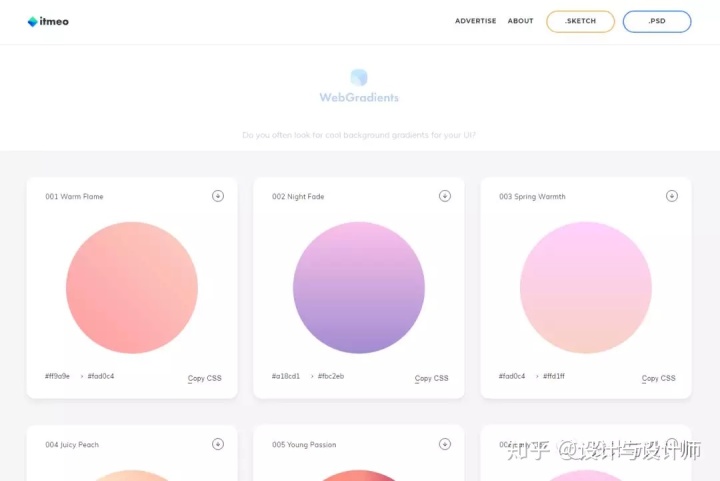This screenshot has width=720, height=481.
Task: Click the 005 Young Passion title
Action: tap(304, 444)
